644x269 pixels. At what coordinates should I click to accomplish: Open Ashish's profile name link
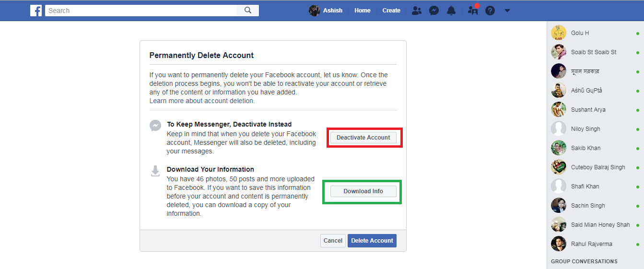coord(333,11)
